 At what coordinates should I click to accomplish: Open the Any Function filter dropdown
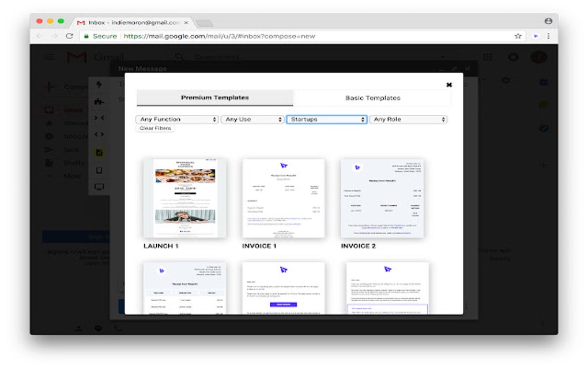point(176,119)
